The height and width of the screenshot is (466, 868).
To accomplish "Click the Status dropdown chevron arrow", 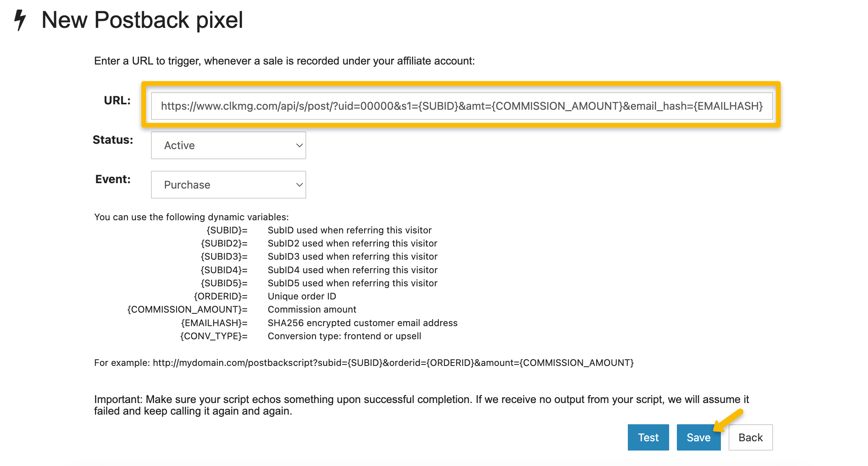I will [x=299, y=145].
